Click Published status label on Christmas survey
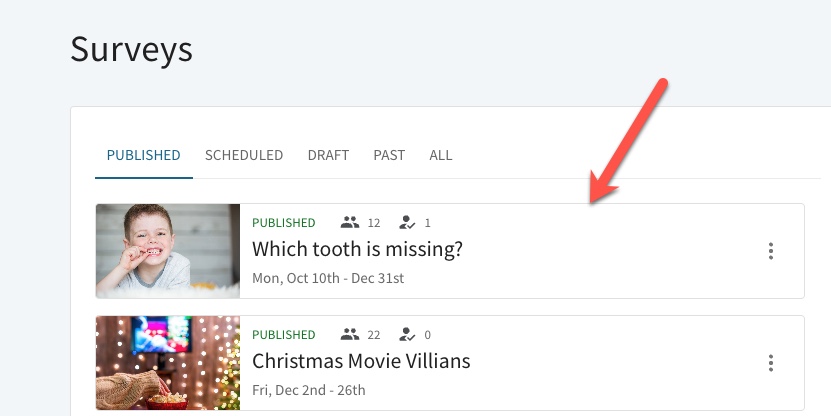 coord(284,335)
